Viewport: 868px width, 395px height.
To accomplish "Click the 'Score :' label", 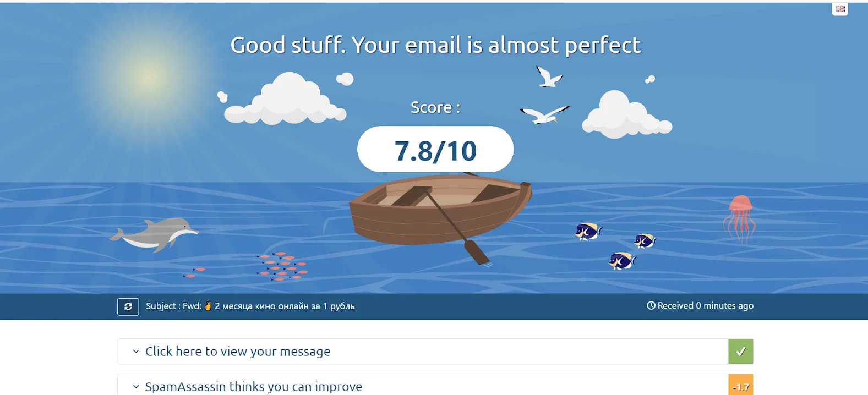I will click(435, 107).
